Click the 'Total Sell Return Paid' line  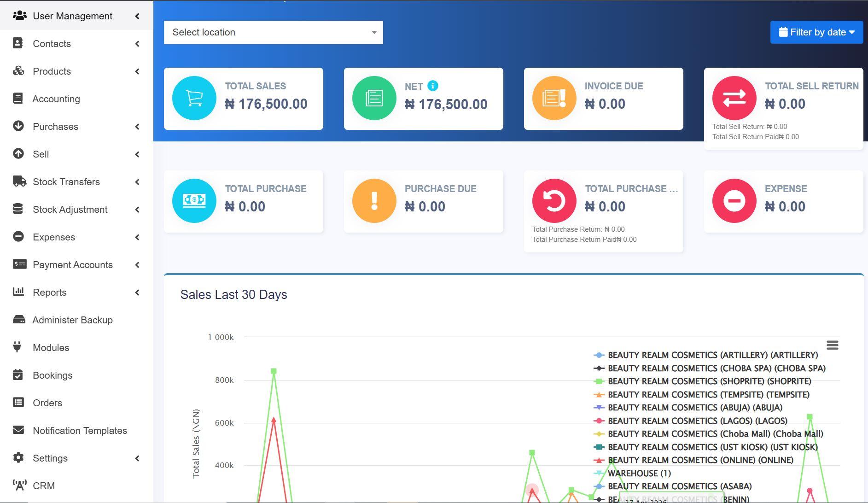756,137
